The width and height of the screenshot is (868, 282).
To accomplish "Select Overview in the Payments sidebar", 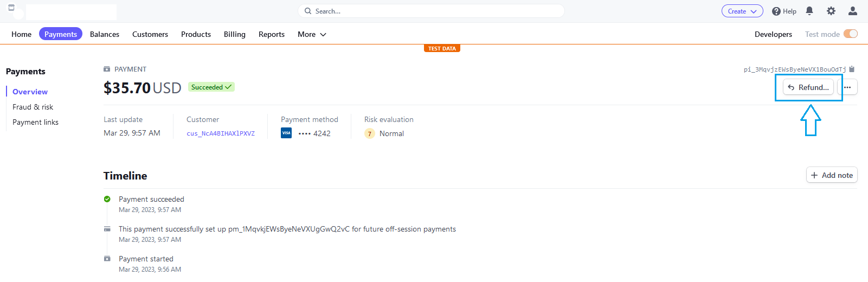I will click(x=30, y=92).
